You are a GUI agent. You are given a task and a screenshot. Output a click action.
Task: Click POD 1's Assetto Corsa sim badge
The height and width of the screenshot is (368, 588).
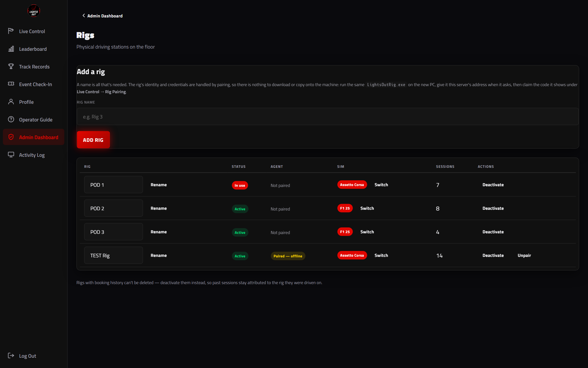(352, 185)
